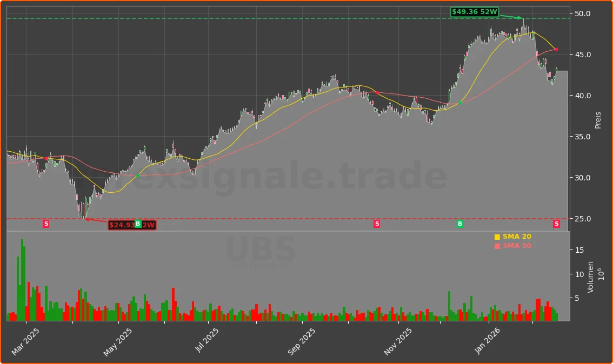This screenshot has width=613, height=364.
Task: Select the green "B" buy marker in December 2025
Action: [x=459, y=223]
